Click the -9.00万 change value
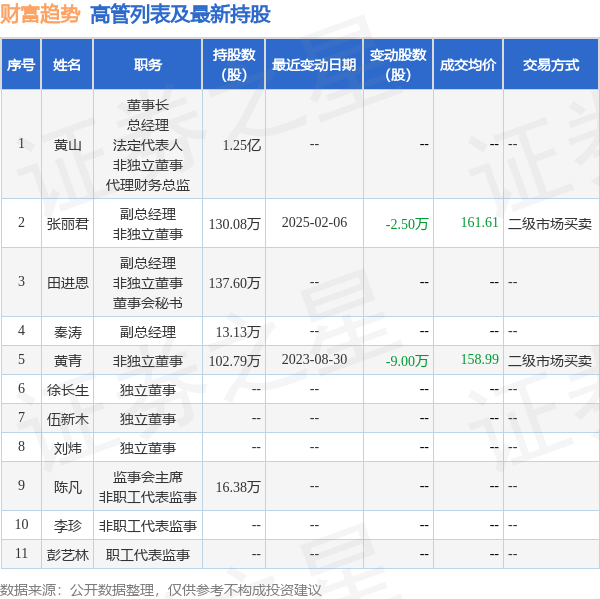600x599 pixels. tap(407, 361)
